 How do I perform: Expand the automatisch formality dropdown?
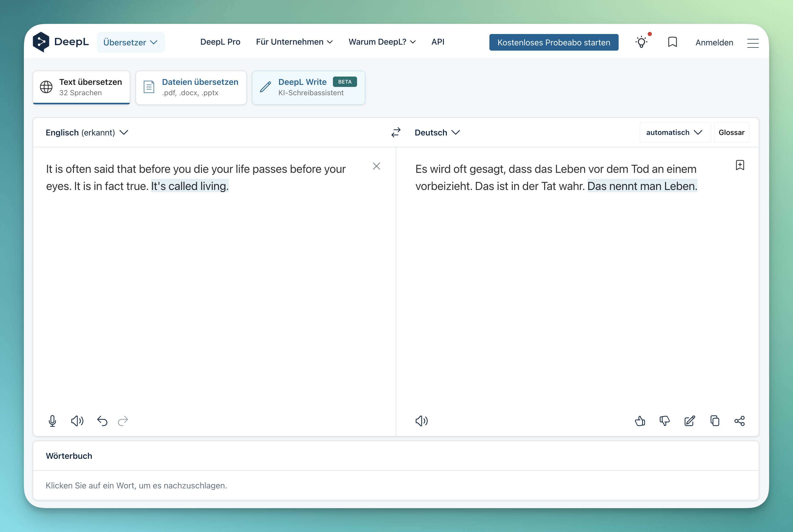[674, 132]
